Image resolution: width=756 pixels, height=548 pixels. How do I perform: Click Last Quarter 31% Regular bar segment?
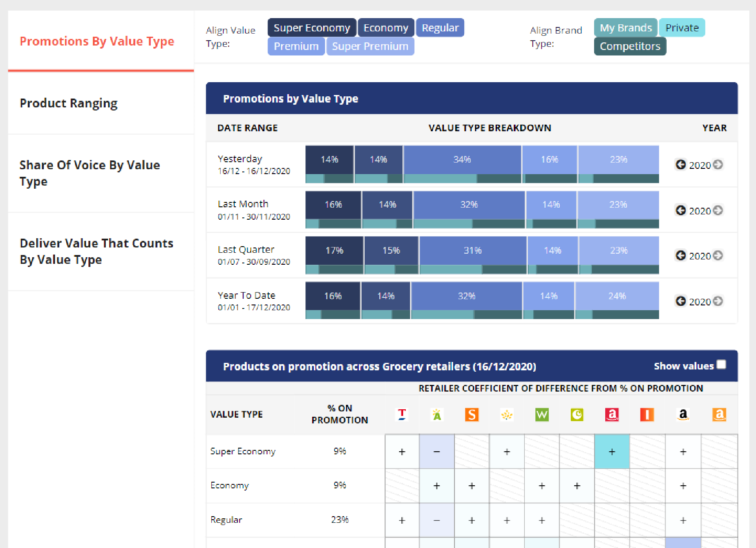[x=473, y=250]
